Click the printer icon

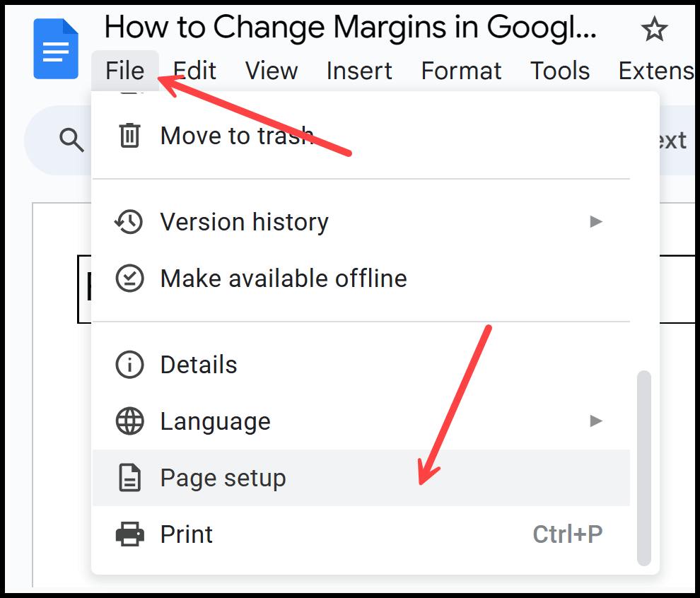coord(129,534)
